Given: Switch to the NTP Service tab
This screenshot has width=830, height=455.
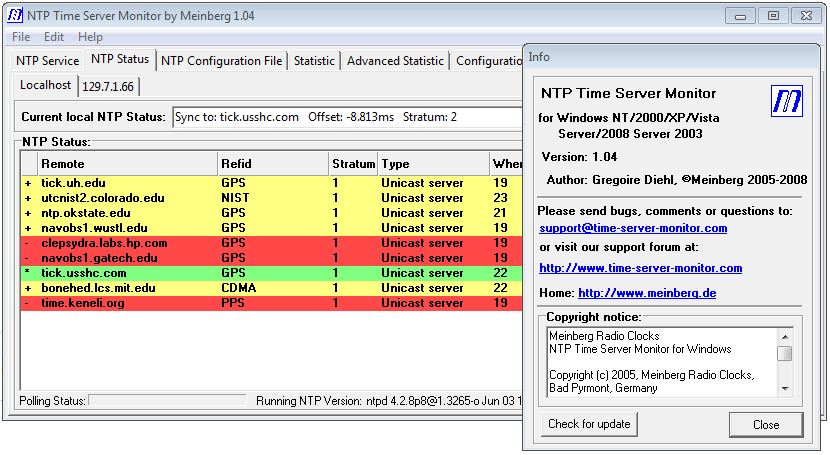Looking at the screenshot, I should 48,61.
